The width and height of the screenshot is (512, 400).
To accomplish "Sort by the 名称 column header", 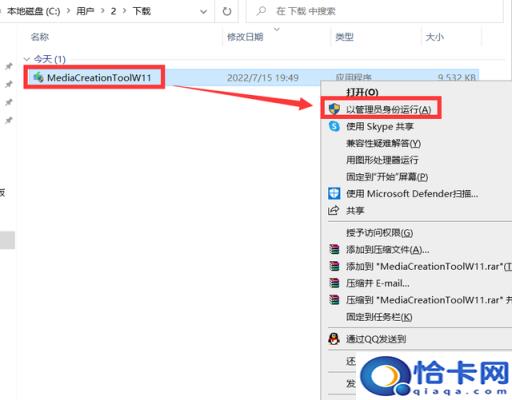I will [x=40, y=37].
